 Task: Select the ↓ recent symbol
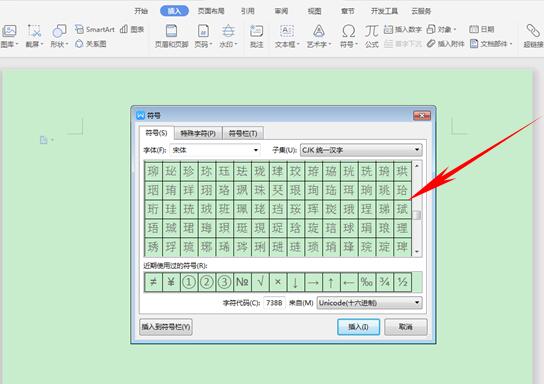tap(295, 282)
